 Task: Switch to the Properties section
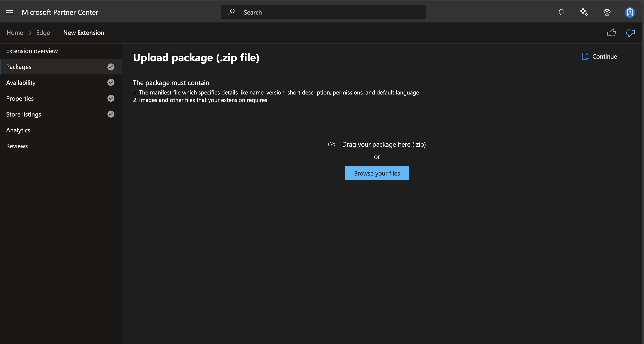click(20, 98)
